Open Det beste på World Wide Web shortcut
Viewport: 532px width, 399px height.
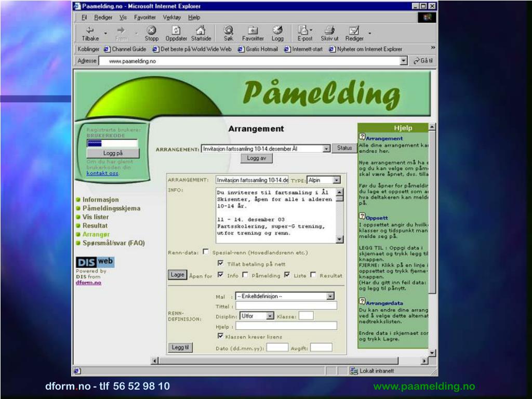[x=192, y=49]
